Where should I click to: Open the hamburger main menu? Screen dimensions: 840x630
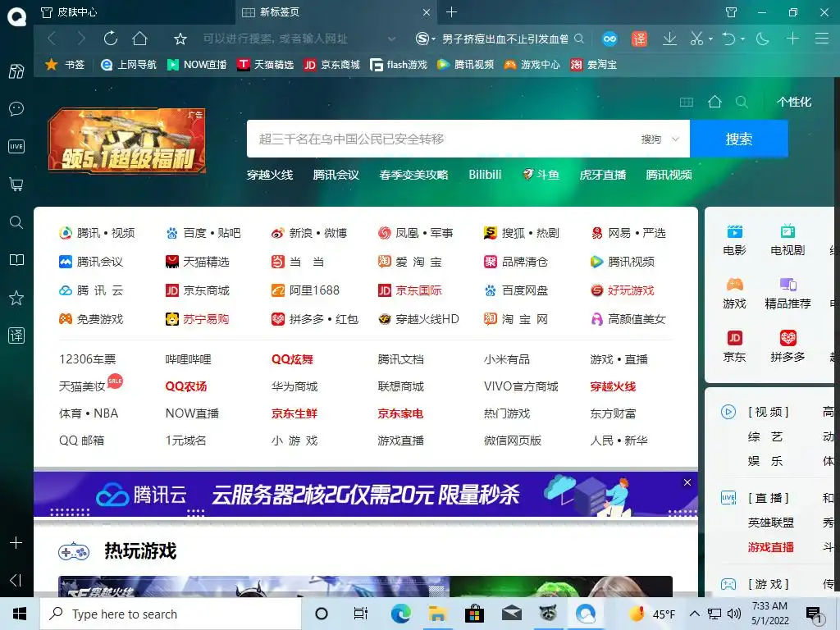coord(822,39)
